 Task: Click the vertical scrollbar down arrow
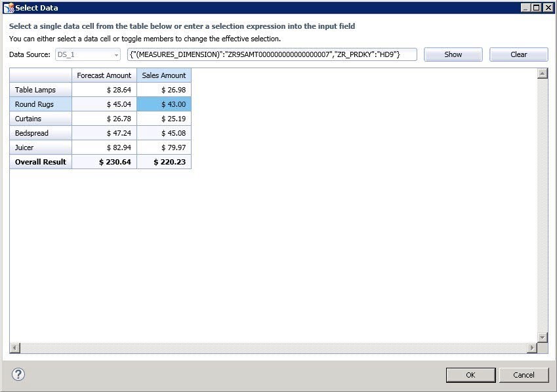coord(542,337)
